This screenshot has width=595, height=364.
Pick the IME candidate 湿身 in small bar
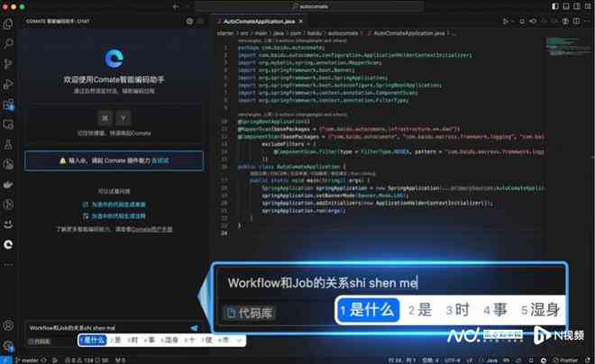(x=169, y=340)
